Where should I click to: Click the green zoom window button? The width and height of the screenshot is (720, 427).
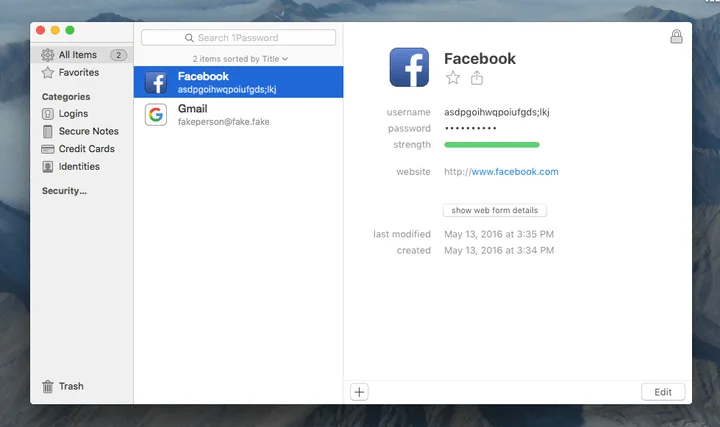click(x=70, y=30)
